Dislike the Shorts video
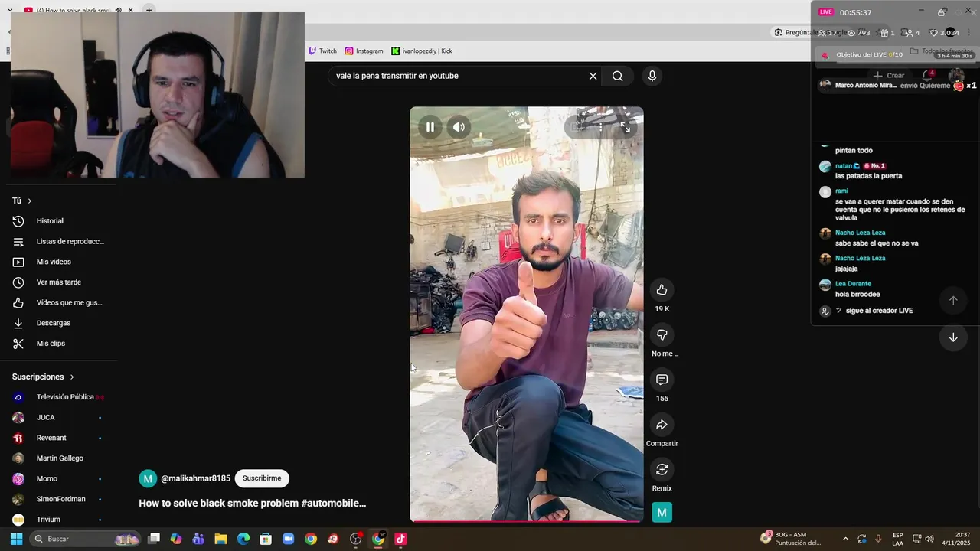The height and width of the screenshot is (551, 980). pos(661,334)
